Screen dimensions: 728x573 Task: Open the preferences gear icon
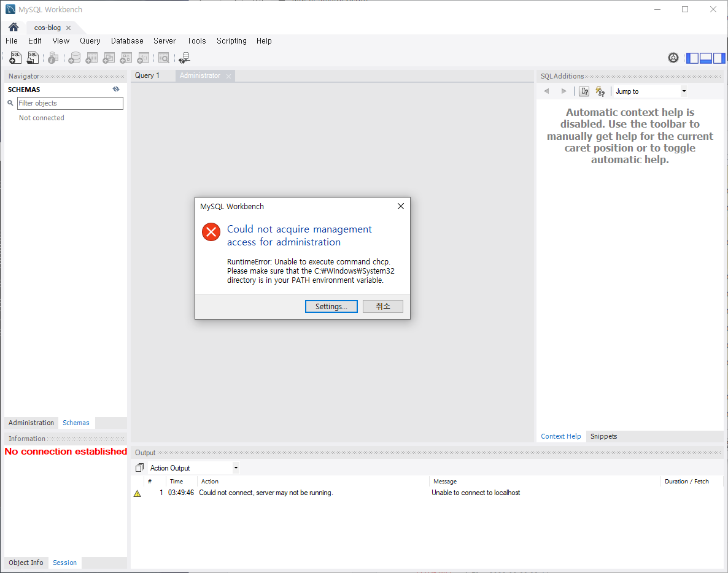click(x=673, y=58)
